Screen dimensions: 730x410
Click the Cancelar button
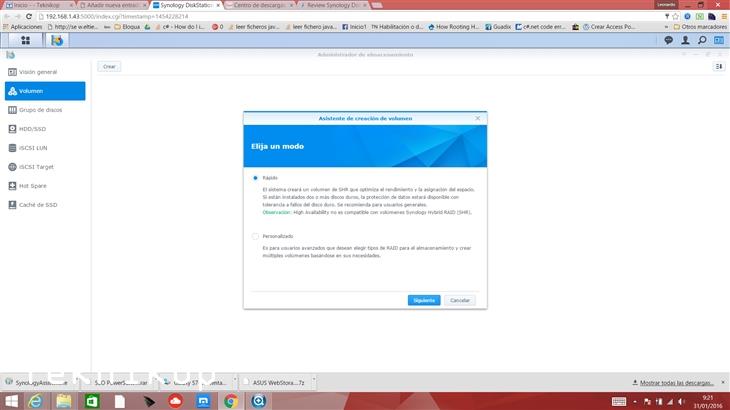click(460, 300)
